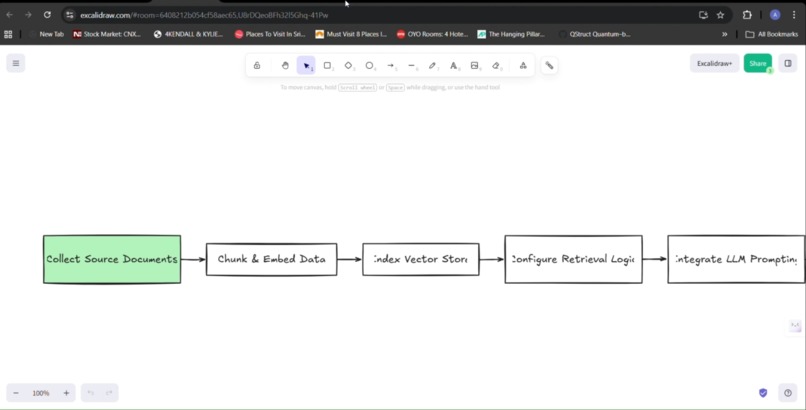The width and height of the screenshot is (806, 410).
Task: Expand hidden bookmarks with double chevron
Action: coord(724,34)
